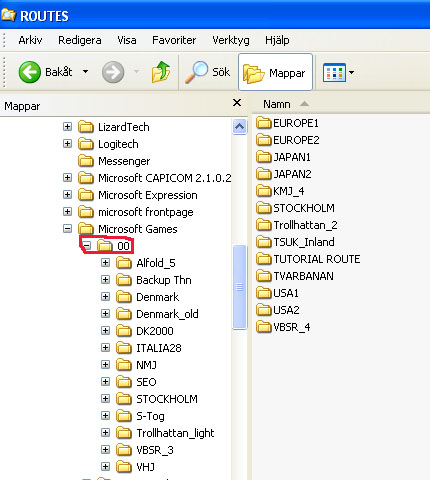Click the green Bakåt back arrow
Screen dimensions: 430x480
click(30, 72)
